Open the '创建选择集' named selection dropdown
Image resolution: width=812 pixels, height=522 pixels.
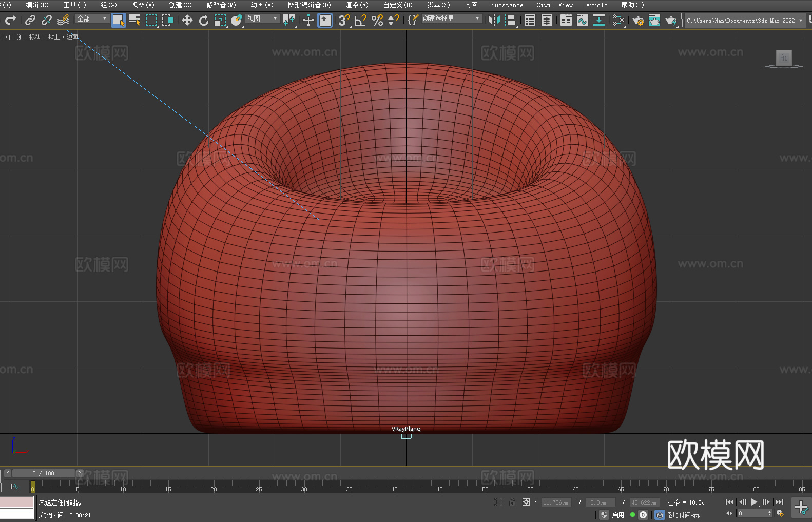point(452,18)
